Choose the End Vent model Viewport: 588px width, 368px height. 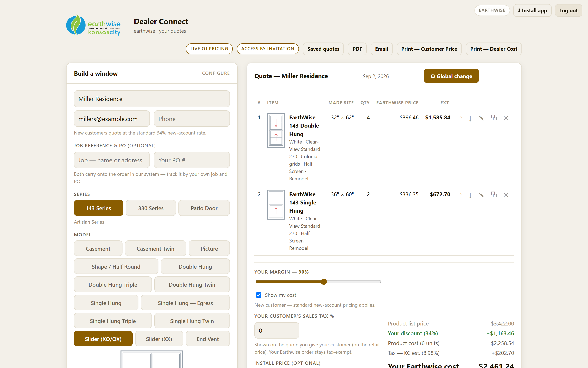[208, 339]
